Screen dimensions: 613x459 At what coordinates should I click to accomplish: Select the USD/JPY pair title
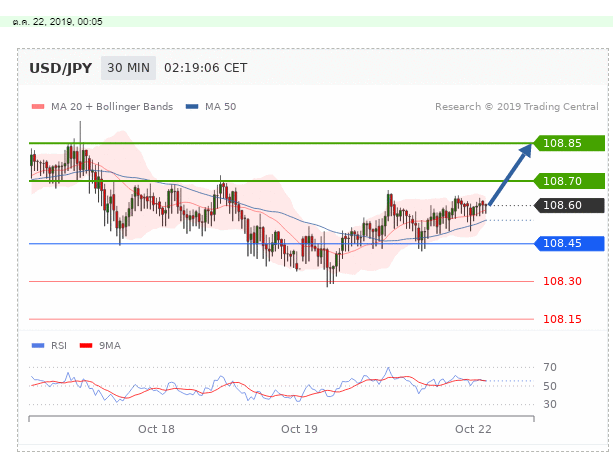click(61, 68)
